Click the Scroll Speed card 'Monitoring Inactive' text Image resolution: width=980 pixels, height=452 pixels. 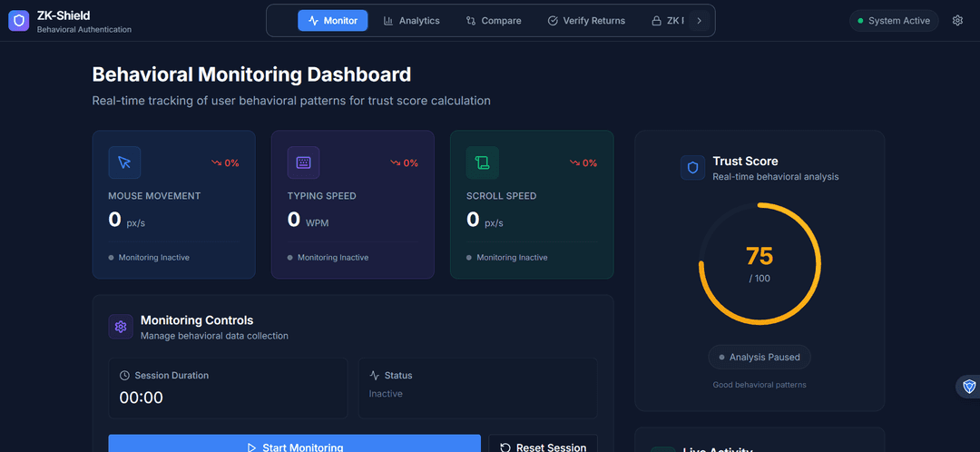(512, 257)
